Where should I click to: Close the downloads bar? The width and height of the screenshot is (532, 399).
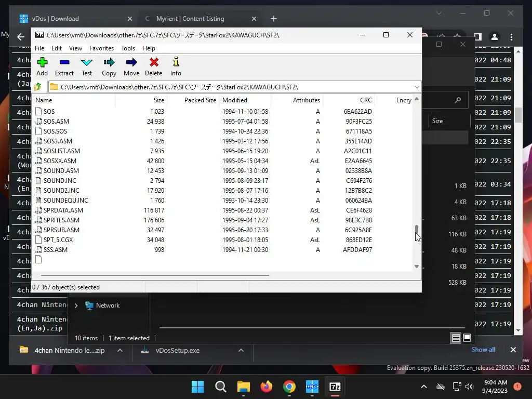click(x=513, y=350)
